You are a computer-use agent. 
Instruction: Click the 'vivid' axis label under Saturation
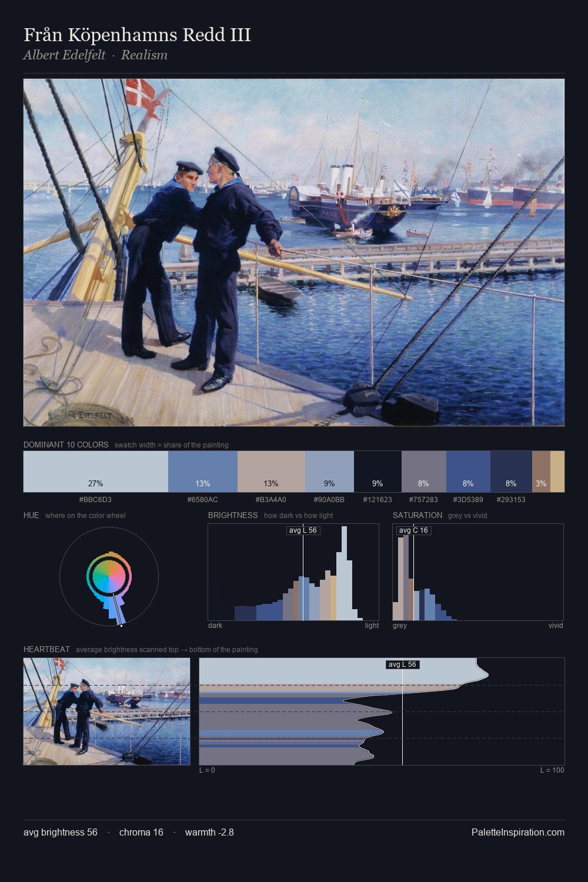(556, 626)
